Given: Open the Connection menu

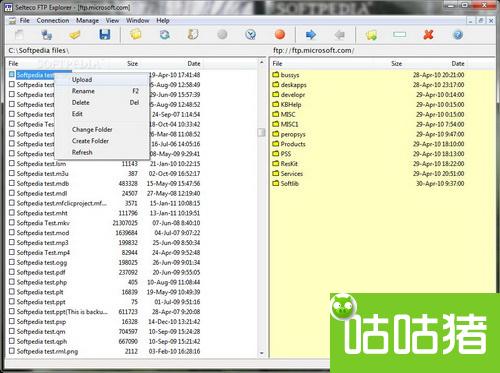Looking at the screenshot, I should point(53,20).
